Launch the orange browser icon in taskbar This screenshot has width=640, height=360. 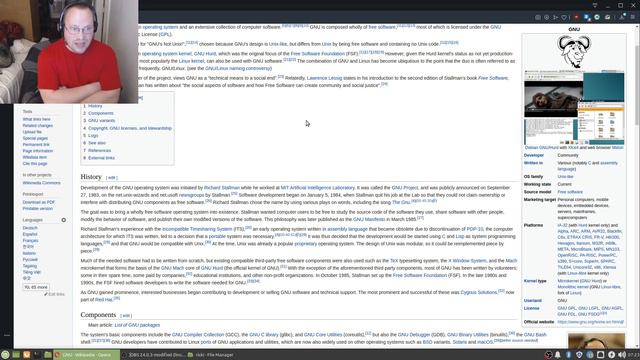(x=27, y=355)
